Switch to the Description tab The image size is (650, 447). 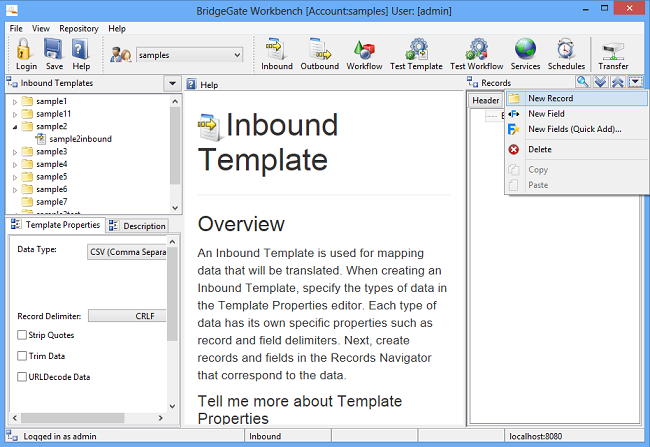[x=138, y=226]
